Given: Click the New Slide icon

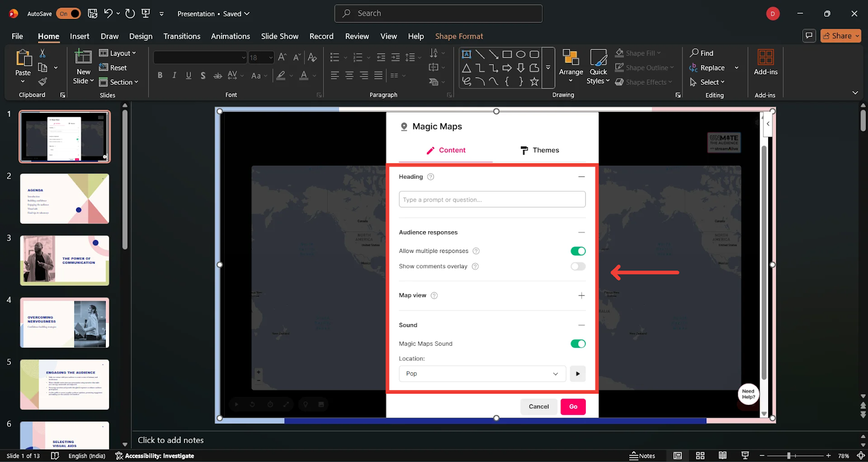Looking at the screenshot, I should [x=83, y=57].
